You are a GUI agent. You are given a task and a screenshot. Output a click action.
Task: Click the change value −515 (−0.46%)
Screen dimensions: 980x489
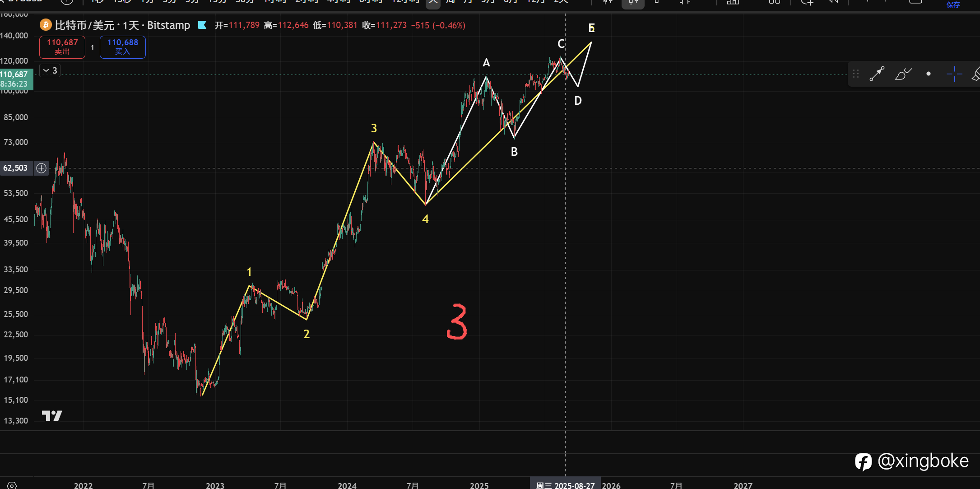click(438, 25)
